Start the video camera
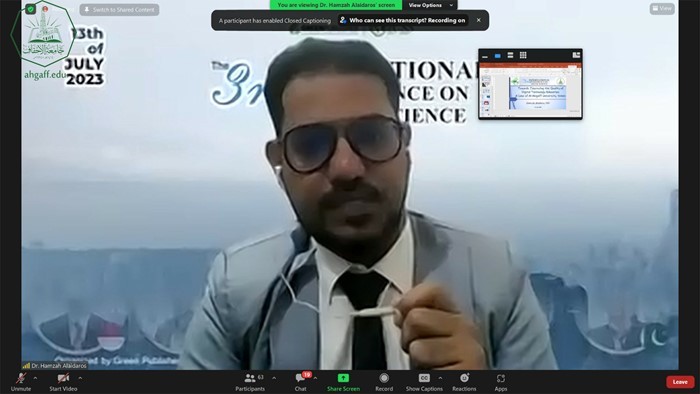The height and width of the screenshot is (394, 700). 63,382
